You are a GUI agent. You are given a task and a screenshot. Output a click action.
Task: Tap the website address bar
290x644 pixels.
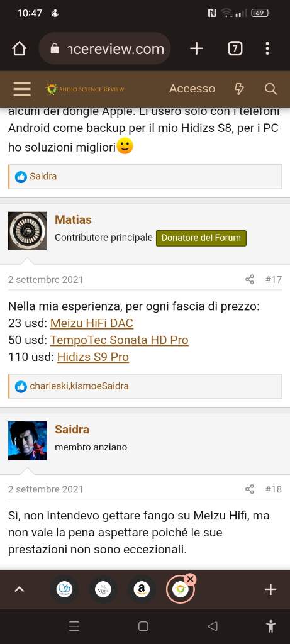click(105, 49)
